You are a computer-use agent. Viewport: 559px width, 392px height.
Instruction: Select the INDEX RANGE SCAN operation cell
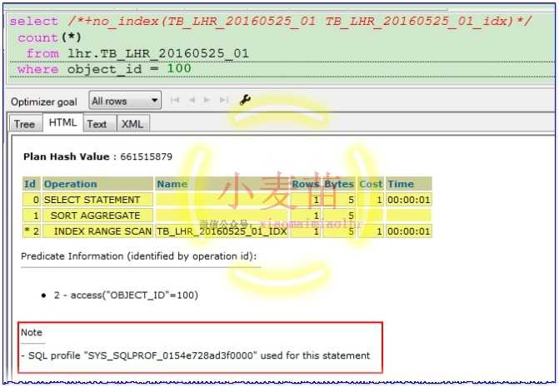(97, 231)
